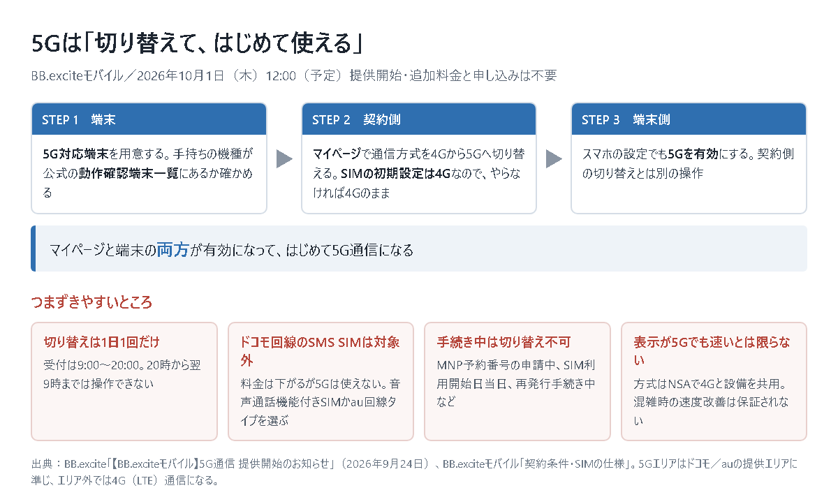This screenshot has height=504, width=838.
Task: Click card heading 手続き中は切り替え不可
Action: point(503,342)
